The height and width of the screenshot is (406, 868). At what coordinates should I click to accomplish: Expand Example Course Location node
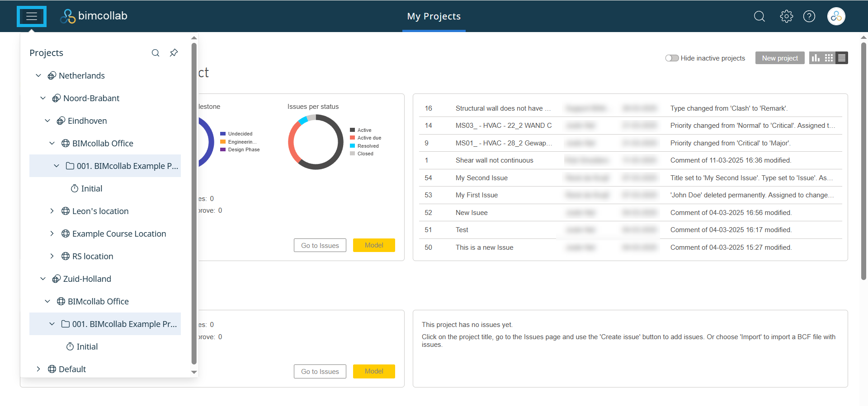point(52,233)
